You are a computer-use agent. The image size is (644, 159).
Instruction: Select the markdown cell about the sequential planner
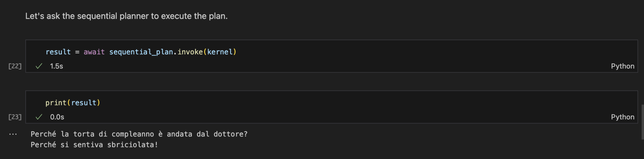pyautogui.click(x=126, y=16)
